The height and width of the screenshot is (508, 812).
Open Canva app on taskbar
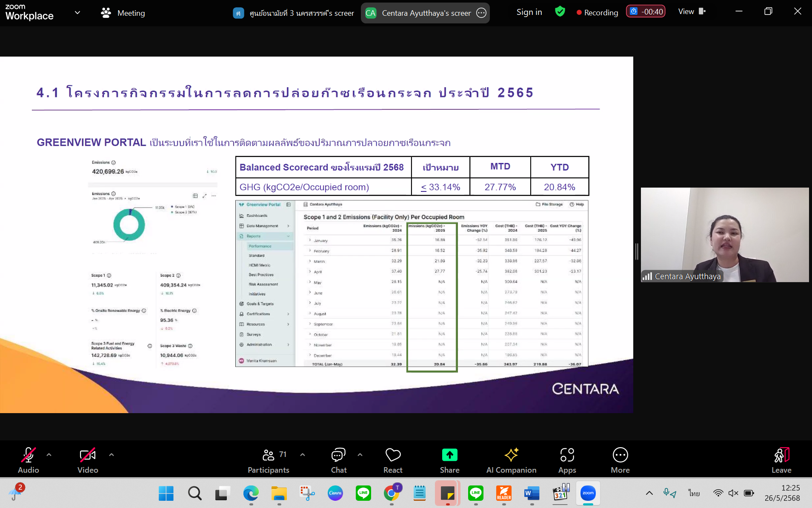tap(335, 494)
